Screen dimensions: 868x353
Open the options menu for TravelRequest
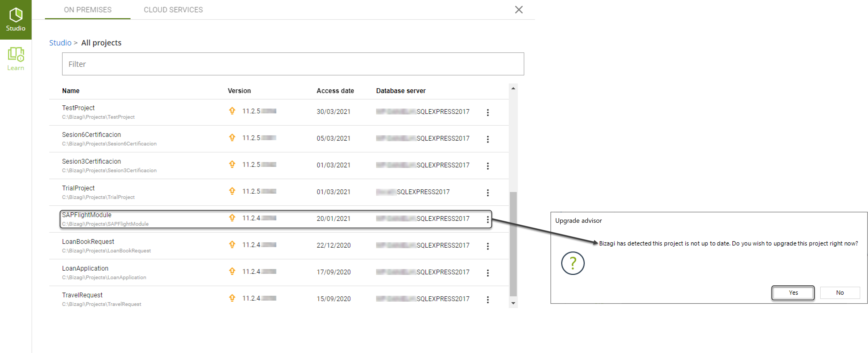(487, 300)
